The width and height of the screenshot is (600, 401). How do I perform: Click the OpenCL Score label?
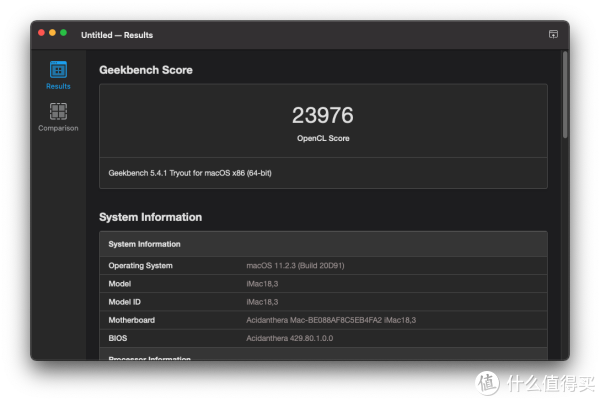pyautogui.click(x=323, y=138)
